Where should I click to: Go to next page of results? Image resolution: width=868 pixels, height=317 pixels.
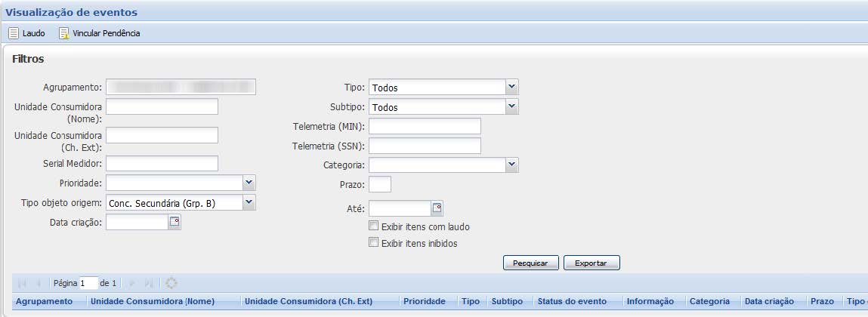coord(132,283)
